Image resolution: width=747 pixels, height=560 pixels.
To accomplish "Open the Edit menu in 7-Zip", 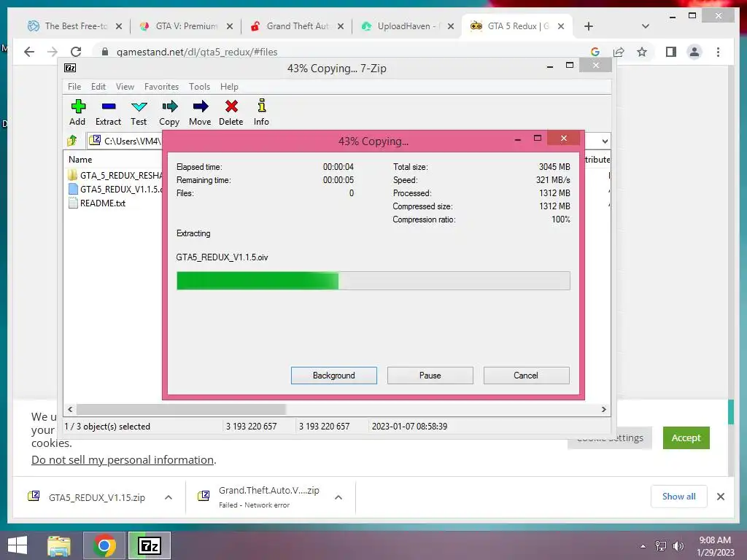I will 98,87.
